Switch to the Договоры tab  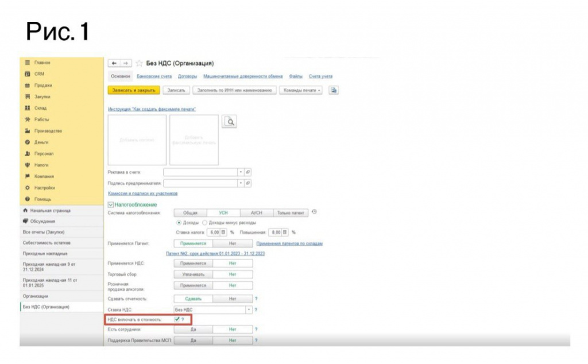187,76
